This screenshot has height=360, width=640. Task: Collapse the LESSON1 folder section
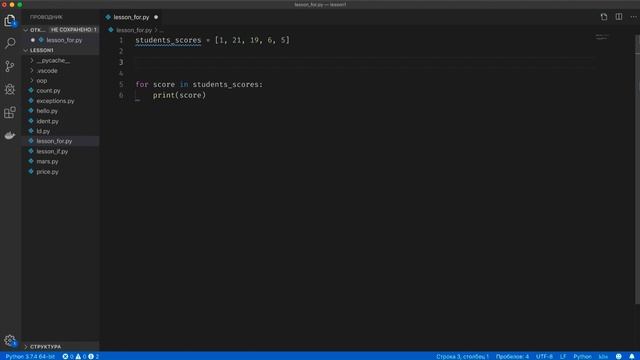(26, 50)
